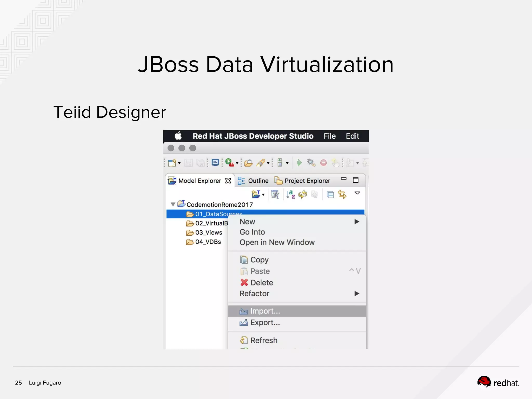
Task: Choose Copy from context menu
Action: coord(297,260)
